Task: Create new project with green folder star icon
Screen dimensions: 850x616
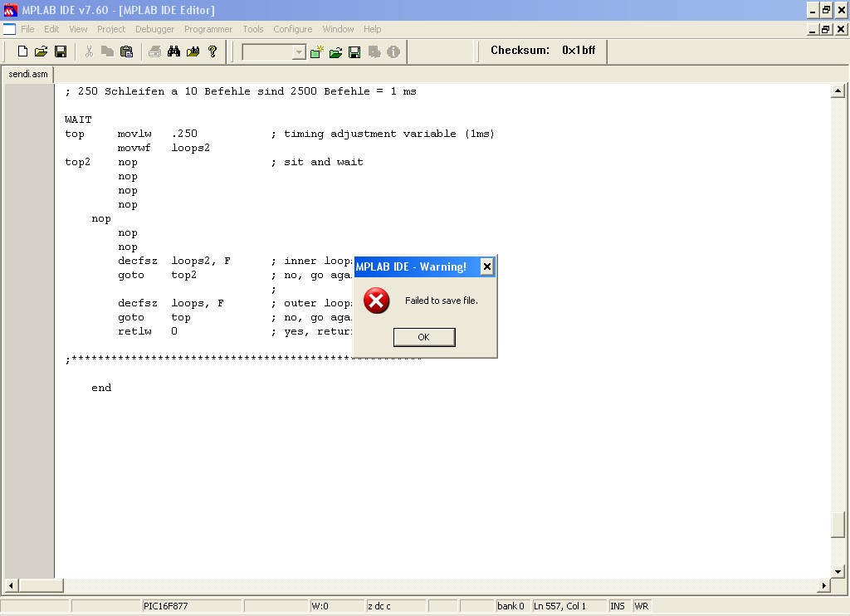Action: click(x=316, y=52)
